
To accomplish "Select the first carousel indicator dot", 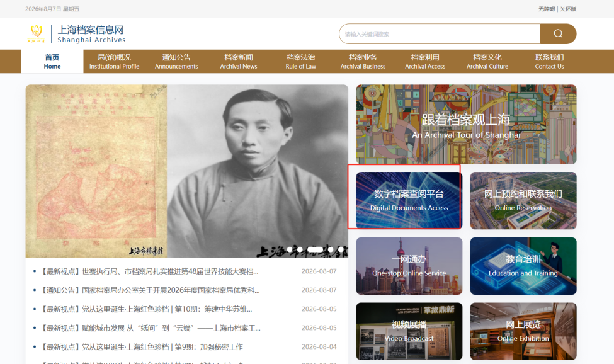I will coord(290,249).
